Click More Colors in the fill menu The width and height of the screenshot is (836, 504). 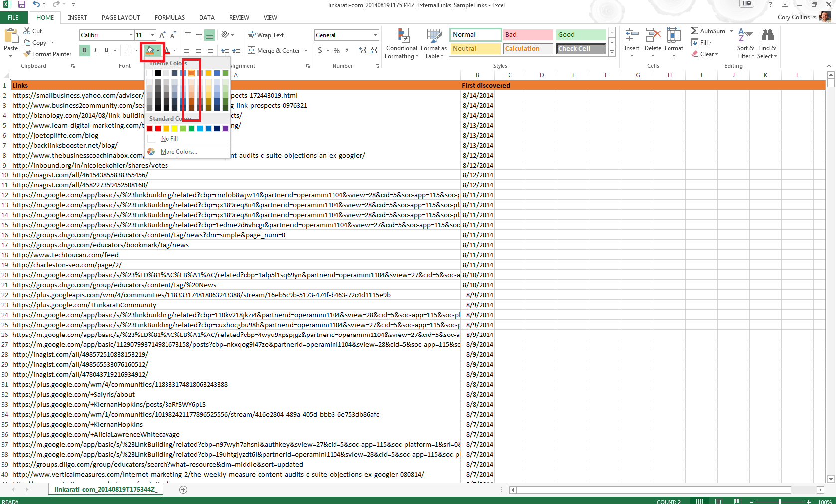[x=178, y=151]
